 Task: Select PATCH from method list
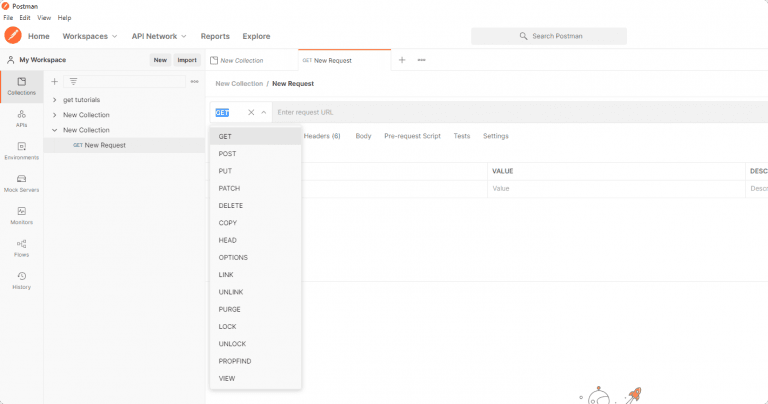[255, 188]
